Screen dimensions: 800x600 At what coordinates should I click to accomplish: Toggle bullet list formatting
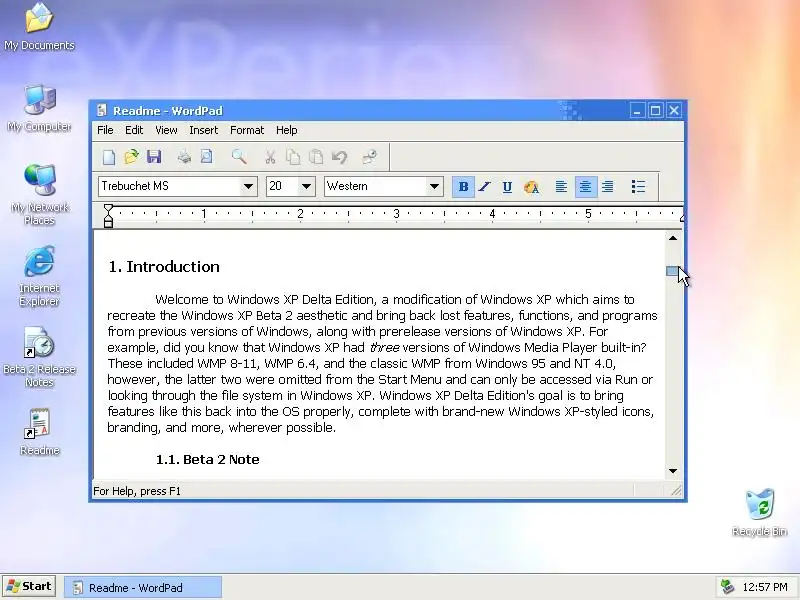638,187
